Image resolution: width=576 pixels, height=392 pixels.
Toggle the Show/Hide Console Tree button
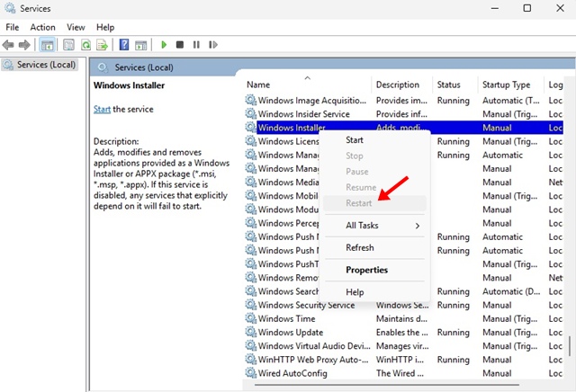point(47,44)
